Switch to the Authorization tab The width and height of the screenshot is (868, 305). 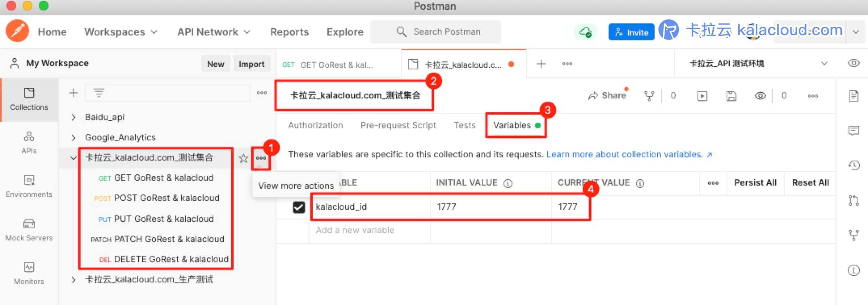click(316, 125)
